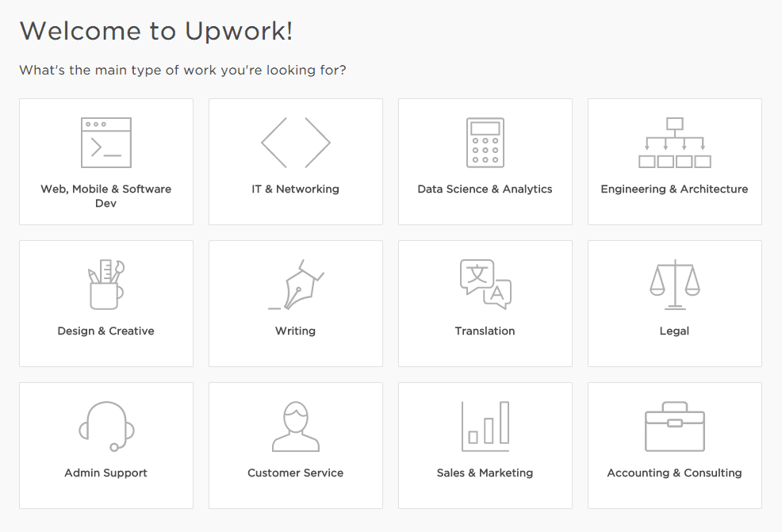
Task: Pick the Data Science & Analytics category
Action: pyautogui.click(x=485, y=161)
